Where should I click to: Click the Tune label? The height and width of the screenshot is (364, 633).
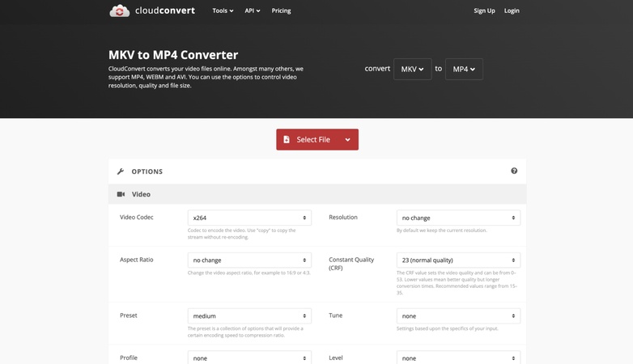pyautogui.click(x=335, y=315)
